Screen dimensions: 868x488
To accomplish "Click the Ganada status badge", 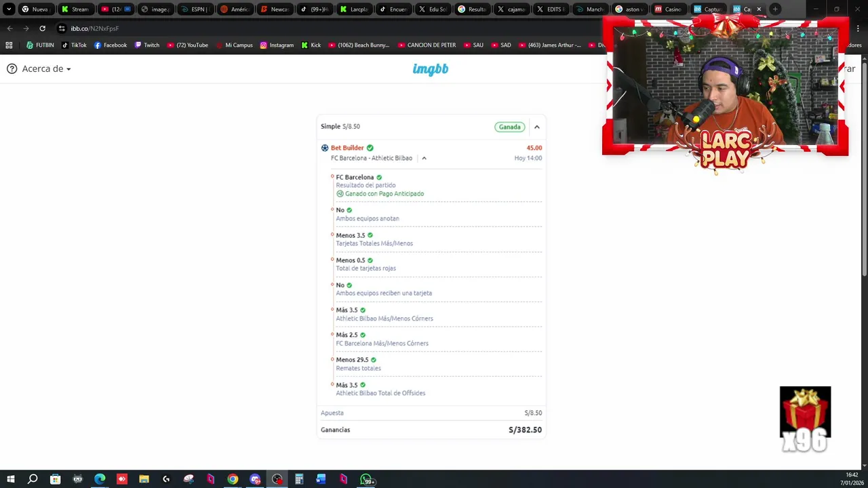I will tap(510, 127).
